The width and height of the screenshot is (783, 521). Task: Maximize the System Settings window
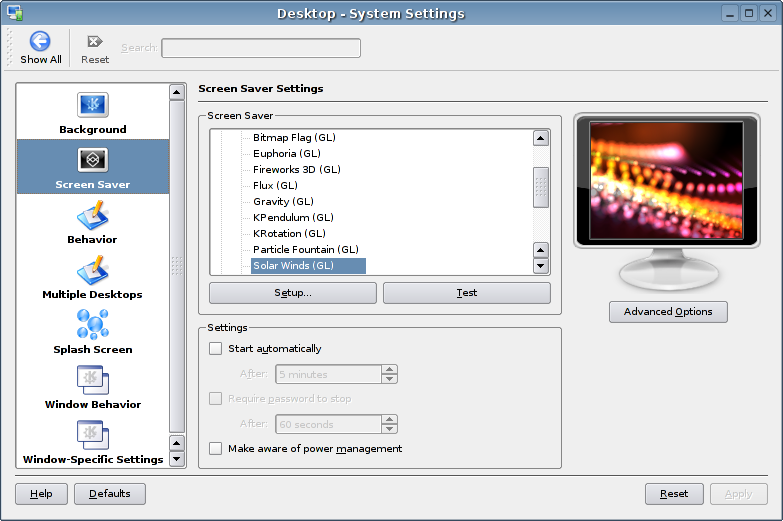tap(749, 13)
